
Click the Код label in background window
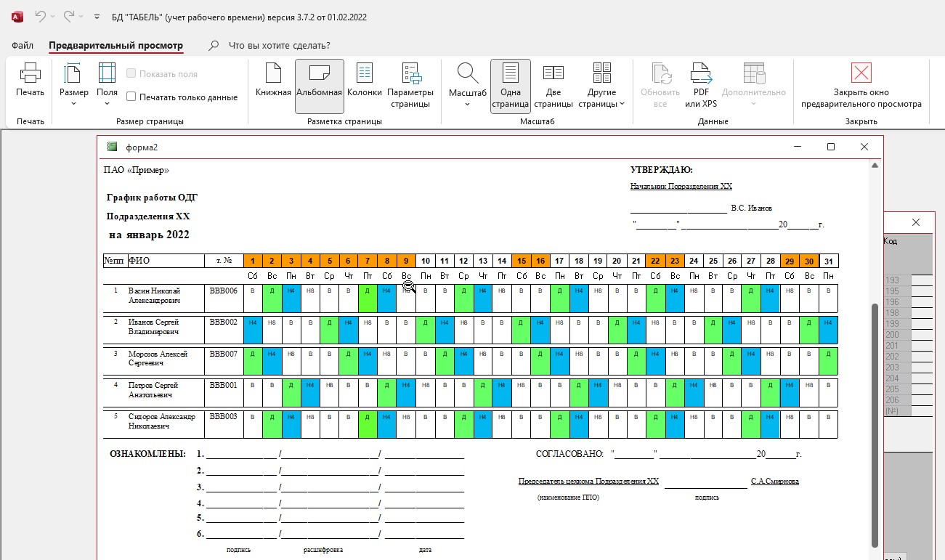coord(890,241)
